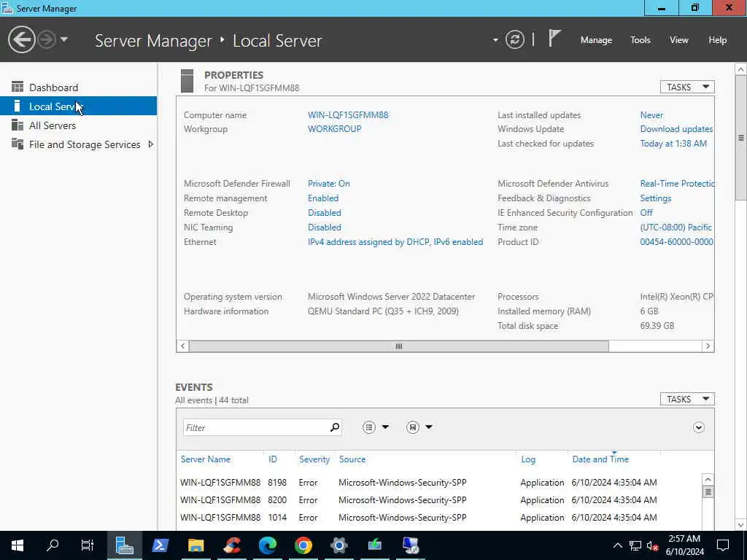Screen dimensions: 747x560
Task: Go back with the back arrow button
Action: [x=21, y=39]
